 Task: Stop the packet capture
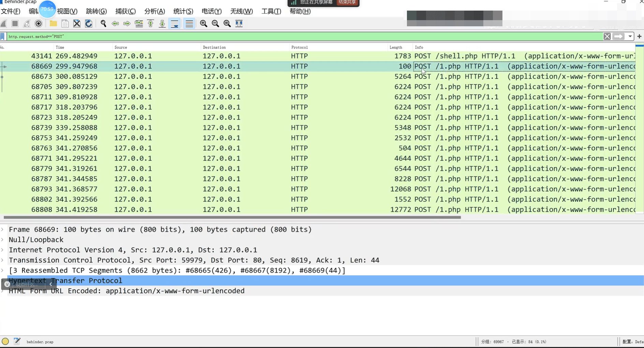pyautogui.click(x=15, y=24)
